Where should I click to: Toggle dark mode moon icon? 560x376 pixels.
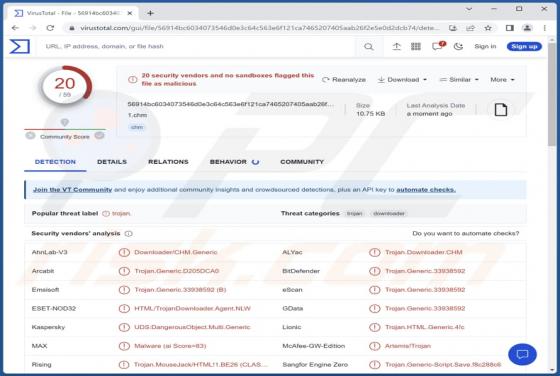click(x=458, y=46)
